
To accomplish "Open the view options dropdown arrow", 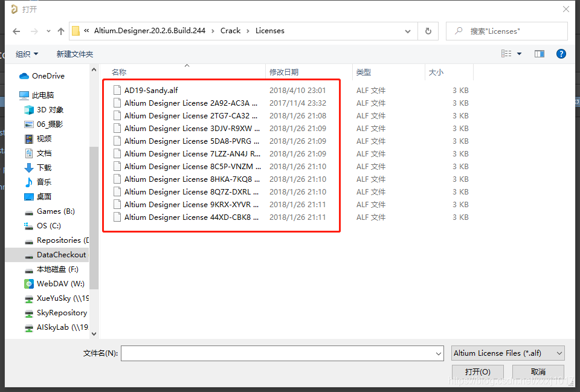I will tap(520, 54).
